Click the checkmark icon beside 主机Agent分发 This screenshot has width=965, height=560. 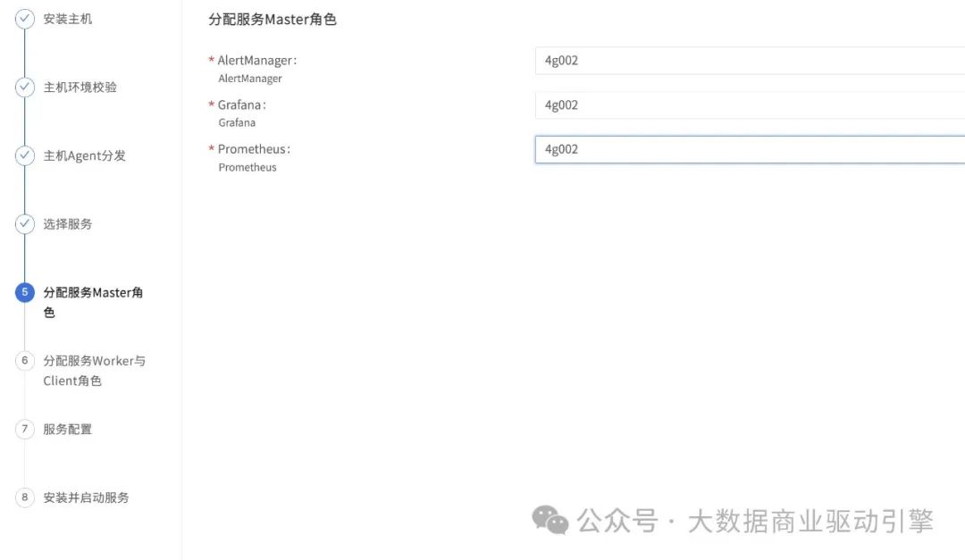click(25, 155)
